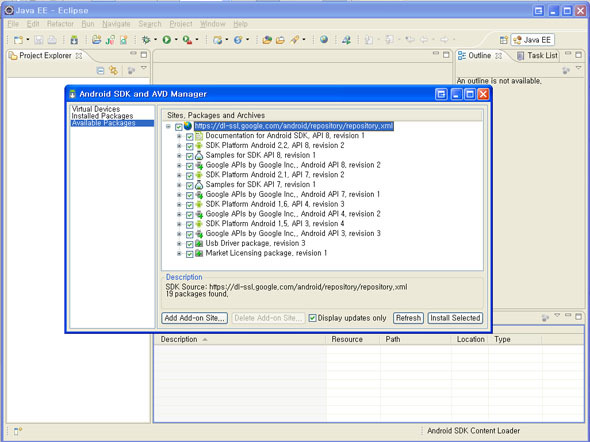The height and width of the screenshot is (442, 590).
Task: Click the Open Type toolbar icon
Action: click(267, 40)
